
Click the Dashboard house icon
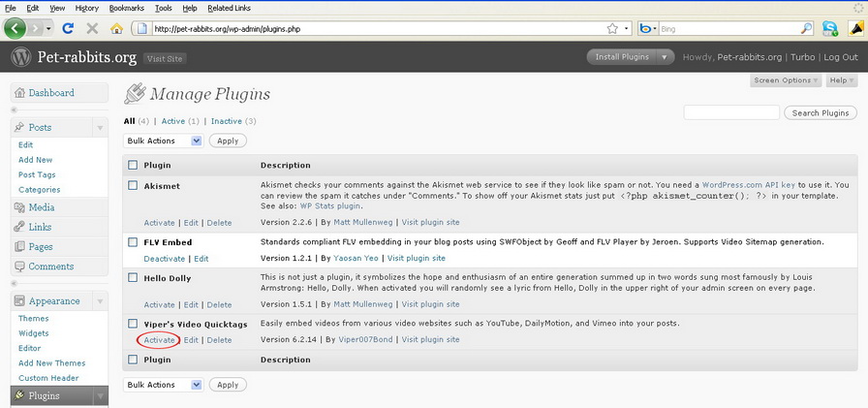20,93
